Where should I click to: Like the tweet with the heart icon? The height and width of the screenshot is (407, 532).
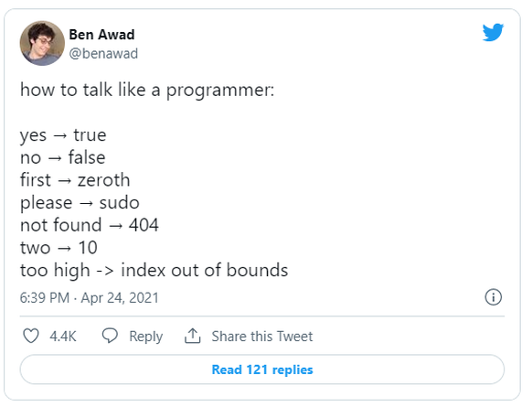[x=31, y=336]
